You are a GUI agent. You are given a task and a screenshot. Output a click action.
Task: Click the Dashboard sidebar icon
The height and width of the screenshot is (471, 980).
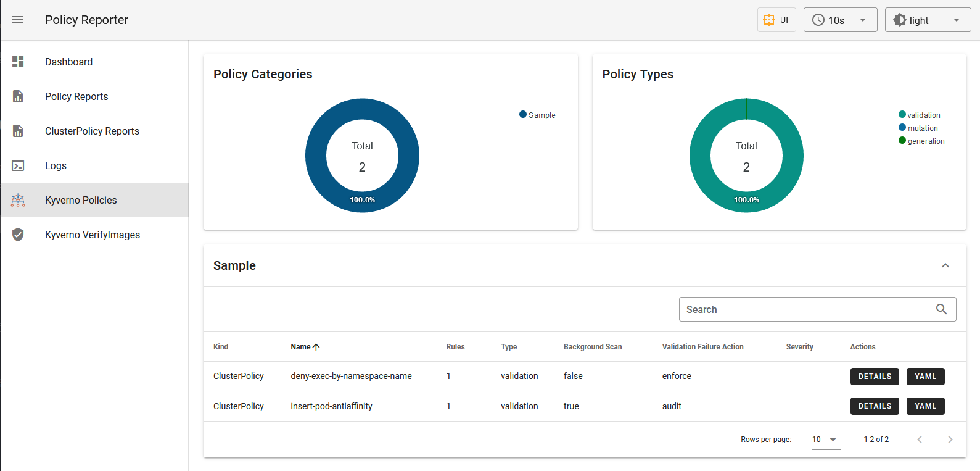tap(18, 62)
